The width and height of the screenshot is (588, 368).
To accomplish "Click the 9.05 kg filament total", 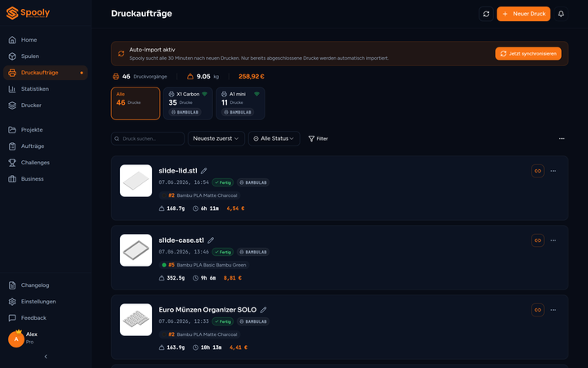I will pyautogui.click(x=203, y=77).
